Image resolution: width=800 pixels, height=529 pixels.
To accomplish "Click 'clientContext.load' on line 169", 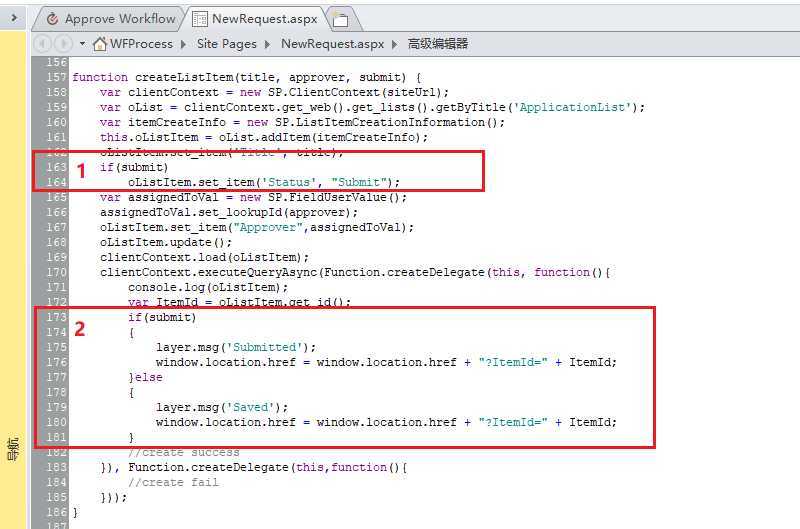I will 163,257.
